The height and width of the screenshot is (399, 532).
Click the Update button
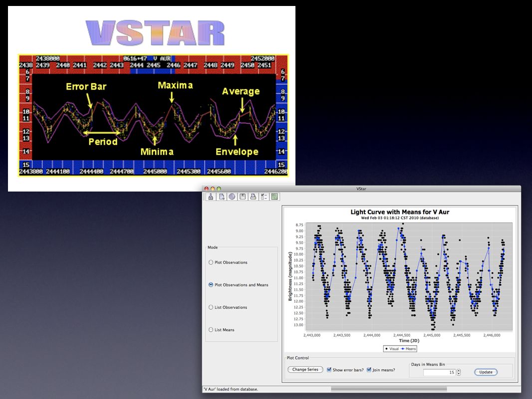[x=486, y=372]
